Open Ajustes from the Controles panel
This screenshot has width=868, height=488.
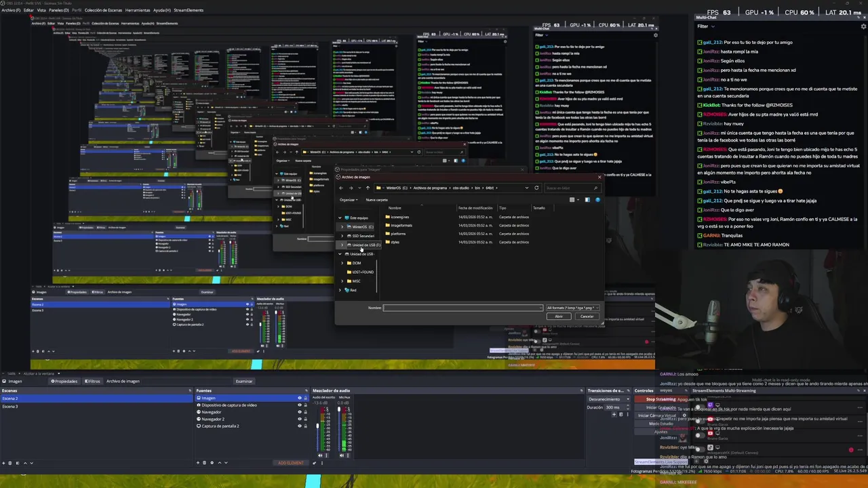661,432
